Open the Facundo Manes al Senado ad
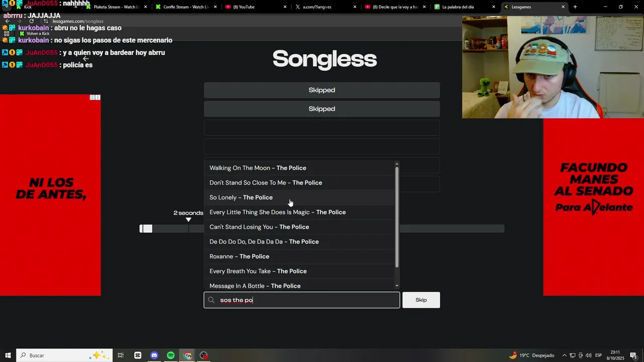Viewport: 644px width, 362px height. [594, 207]
